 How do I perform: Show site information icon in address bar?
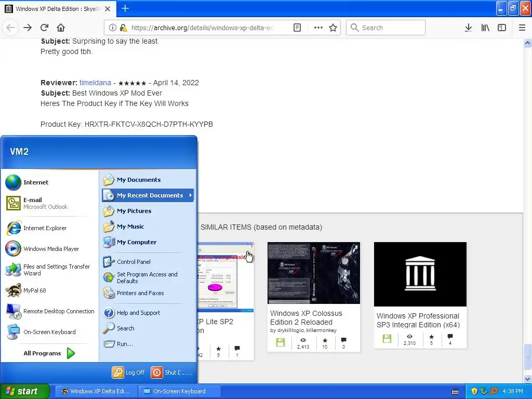(112, 28)
